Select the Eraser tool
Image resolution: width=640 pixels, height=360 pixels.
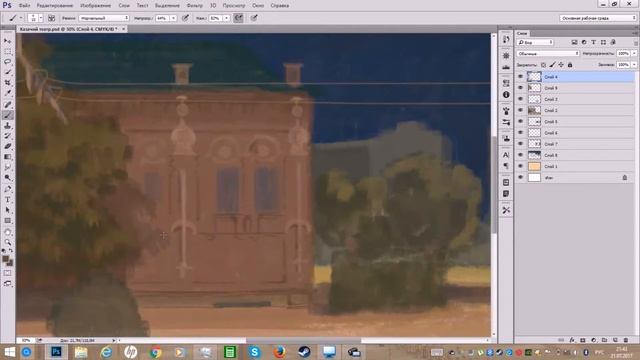pos(7,147)
